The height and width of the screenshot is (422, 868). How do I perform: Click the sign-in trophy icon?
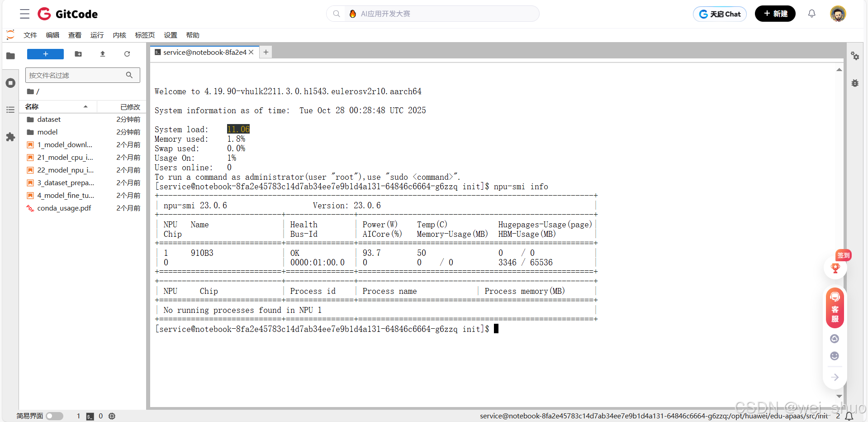835,268
